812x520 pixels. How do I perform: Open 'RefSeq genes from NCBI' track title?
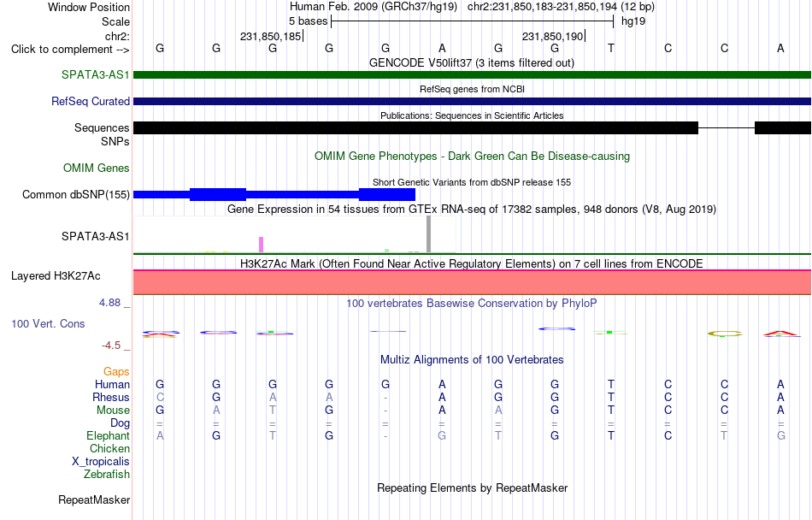click(472, 89)
